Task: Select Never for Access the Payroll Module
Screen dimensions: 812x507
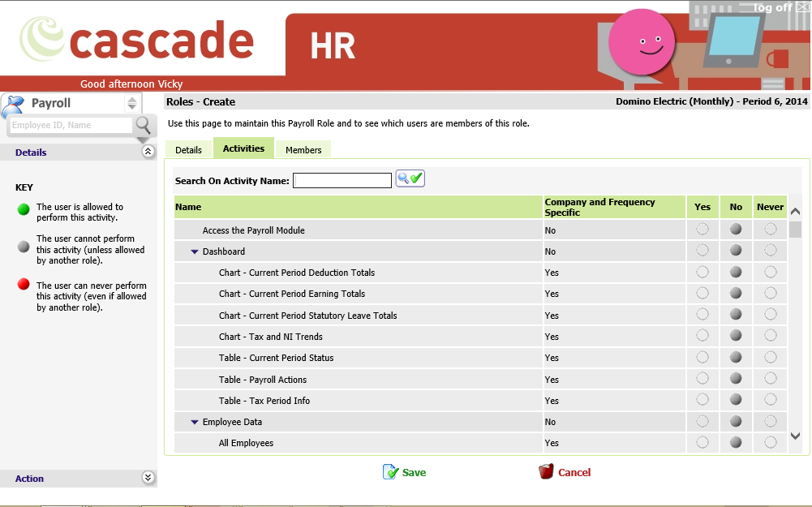Action: coord(770,229)
